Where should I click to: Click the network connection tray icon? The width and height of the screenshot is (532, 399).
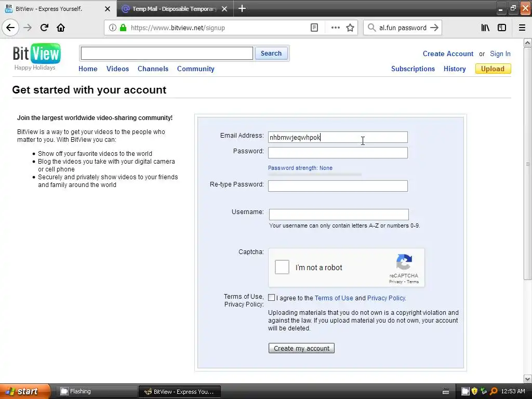point(484,391)
